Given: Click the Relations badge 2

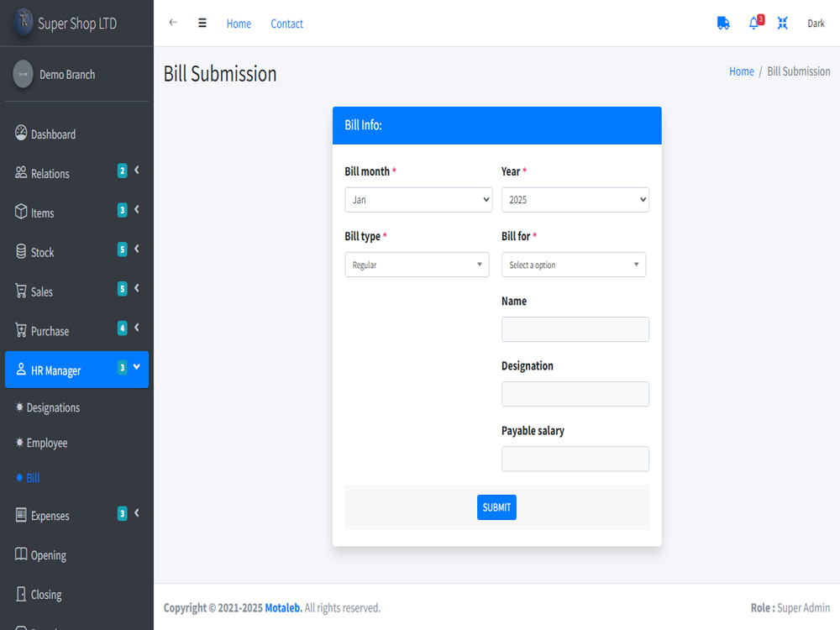Looking at the screenshot, I should [x=122, y=171].
